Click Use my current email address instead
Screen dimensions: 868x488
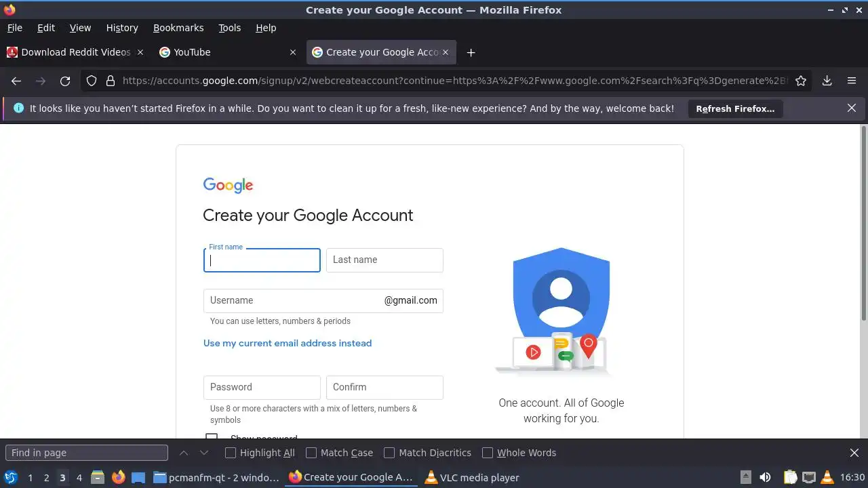[288, 343]
